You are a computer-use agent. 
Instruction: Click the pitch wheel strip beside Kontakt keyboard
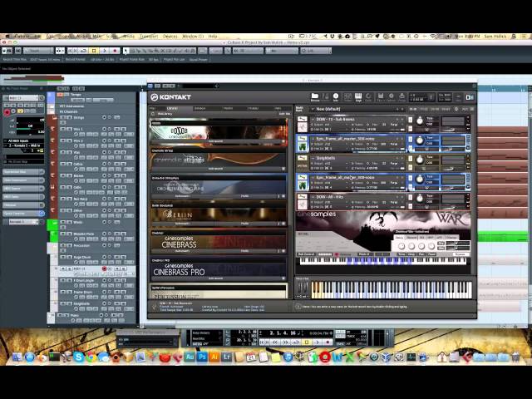(299, 288)
